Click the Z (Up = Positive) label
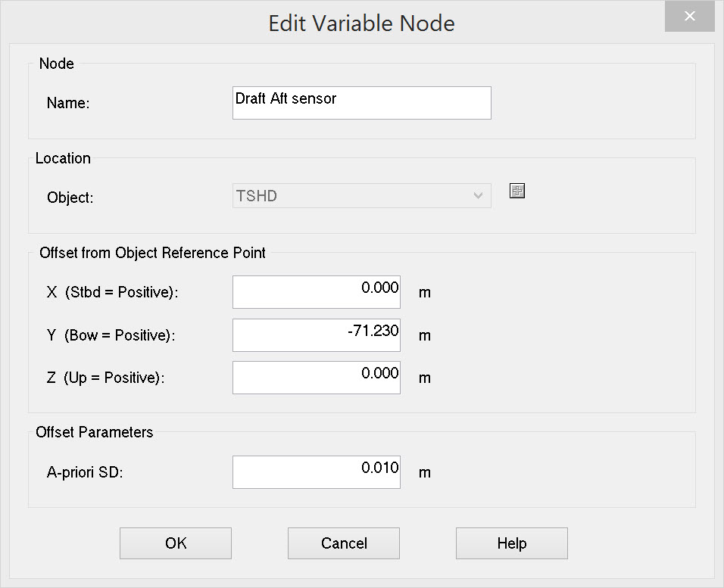 tap(105, 378)
